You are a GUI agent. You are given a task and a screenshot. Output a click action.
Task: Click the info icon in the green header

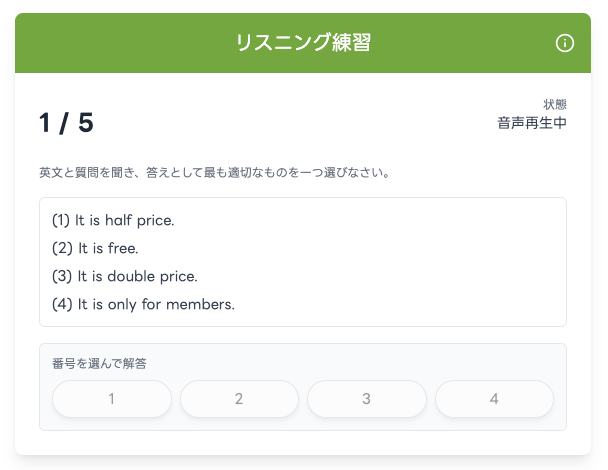tap(565, 43)
